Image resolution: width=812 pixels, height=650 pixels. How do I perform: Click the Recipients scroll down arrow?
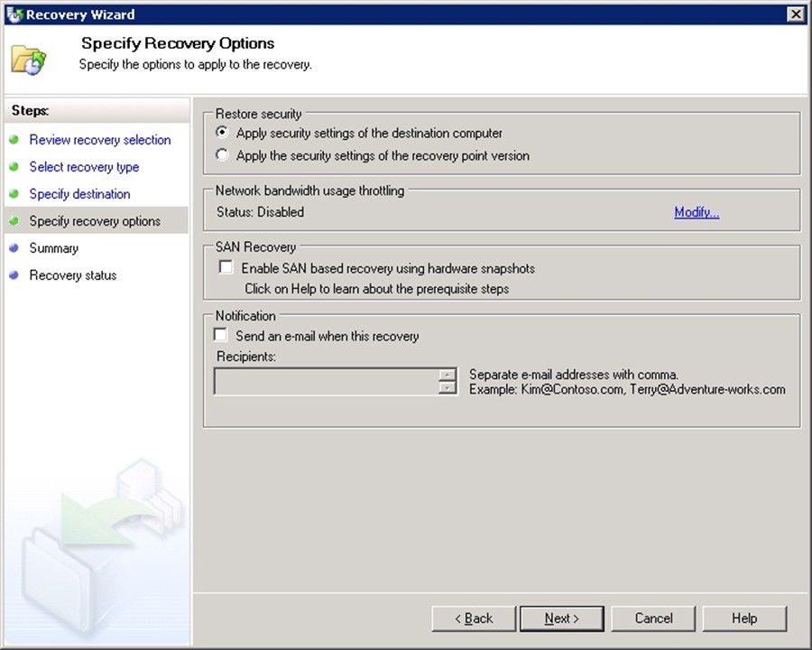click(448, 388)
